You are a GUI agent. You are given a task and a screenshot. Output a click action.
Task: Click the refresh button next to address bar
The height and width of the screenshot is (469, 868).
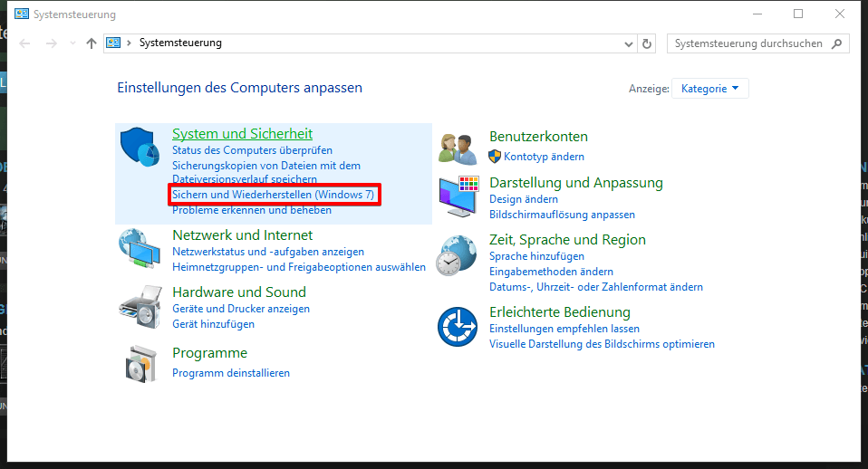pyautogui.click(x=647, y=43)
